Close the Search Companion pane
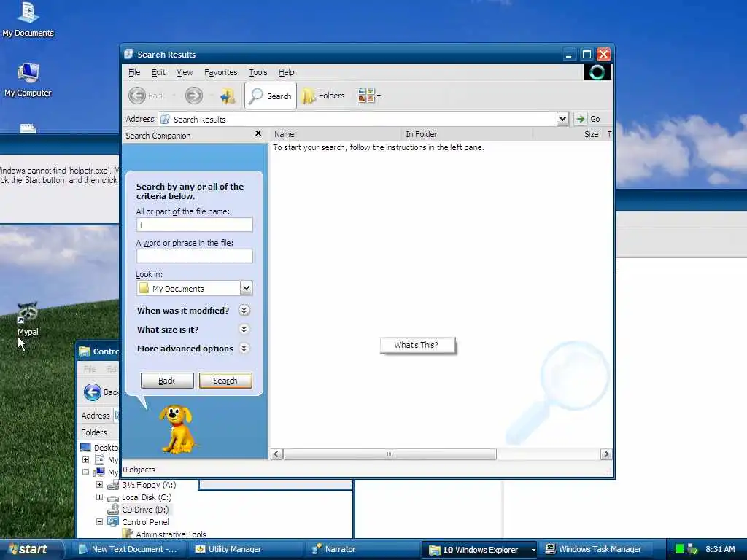 tap(258, 133)
